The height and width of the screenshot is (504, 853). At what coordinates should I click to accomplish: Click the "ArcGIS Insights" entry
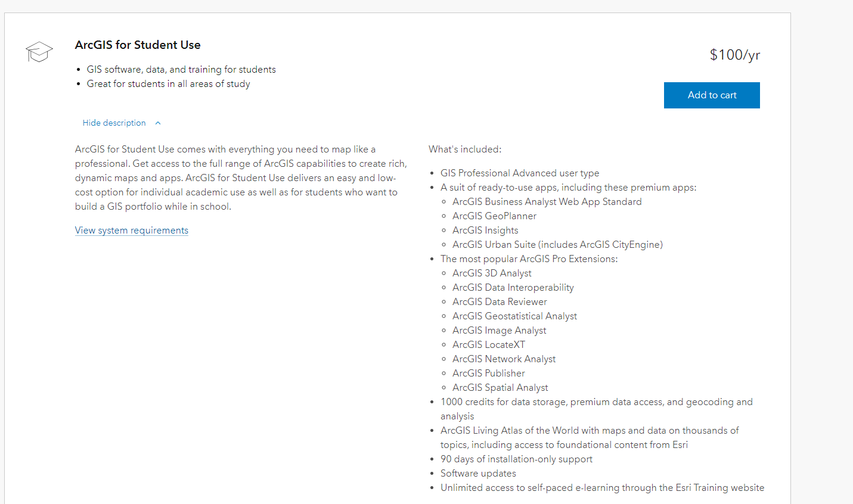tap(485, 230)
